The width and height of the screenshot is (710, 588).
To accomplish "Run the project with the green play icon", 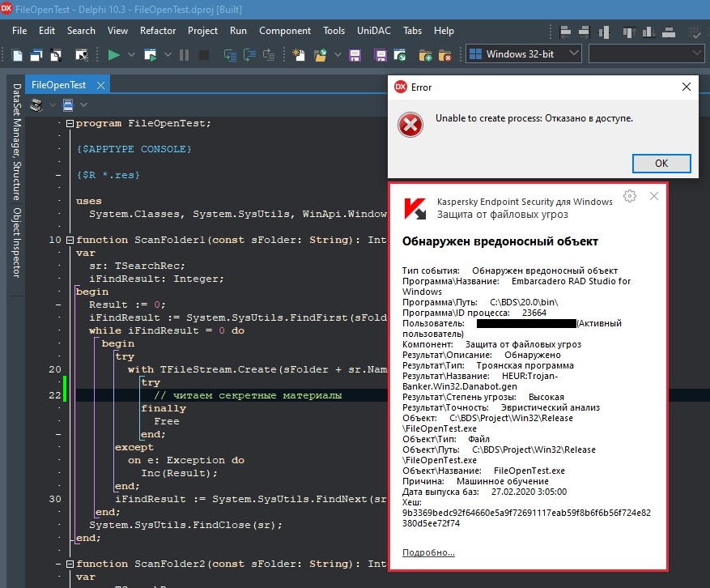I will pos(113,55).
